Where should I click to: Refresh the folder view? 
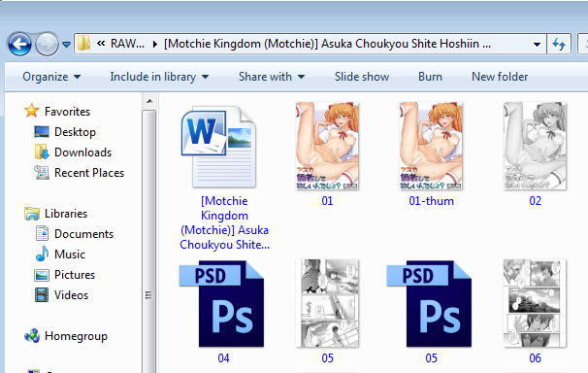(x=559, y=44)
